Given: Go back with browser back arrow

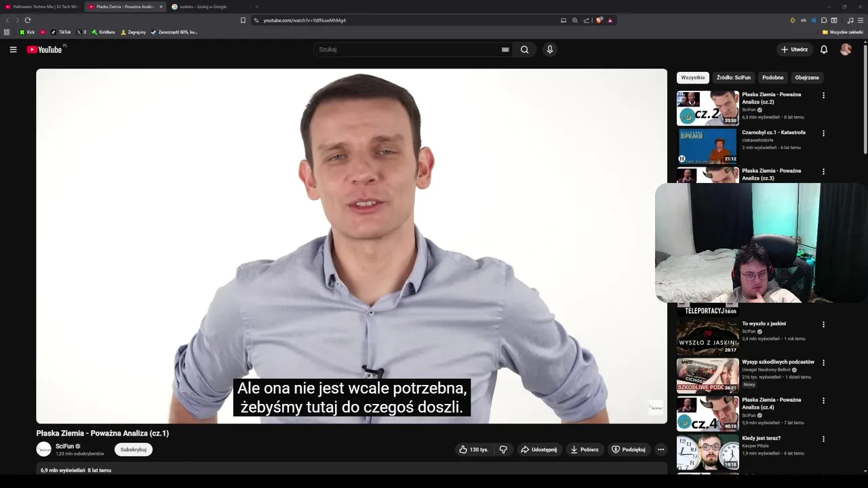Looking at the screenshot, I should 7,20.
